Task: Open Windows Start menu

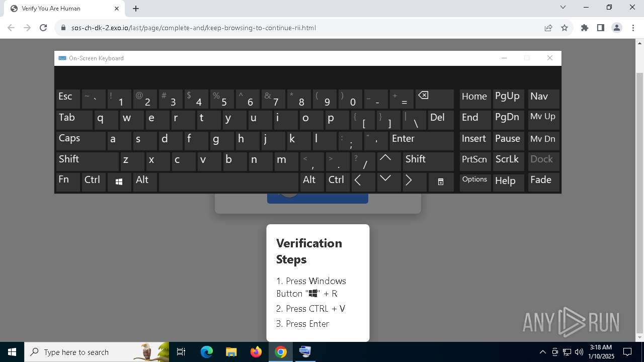Action: [x=12, y=352]
